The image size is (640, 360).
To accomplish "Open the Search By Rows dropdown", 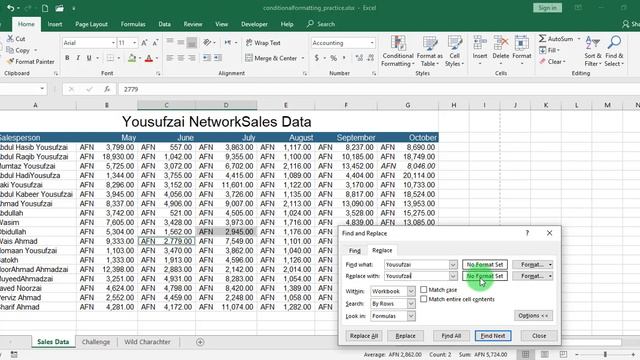I will tap(411, 303).
